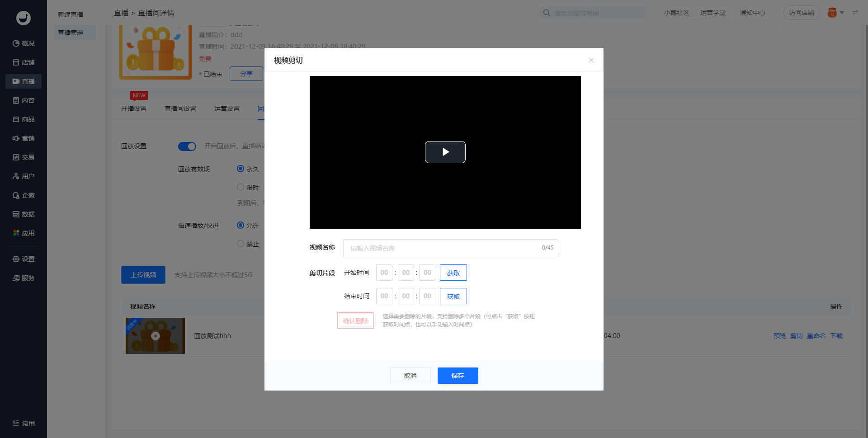This screenshot has height=438, width=868.
Task: Expand the user avatar dropdown
Action: pyautogui.click(x=835, y=13)
